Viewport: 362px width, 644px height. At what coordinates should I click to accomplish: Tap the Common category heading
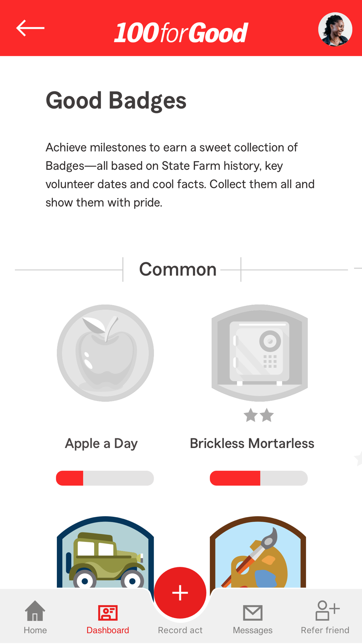178,269
